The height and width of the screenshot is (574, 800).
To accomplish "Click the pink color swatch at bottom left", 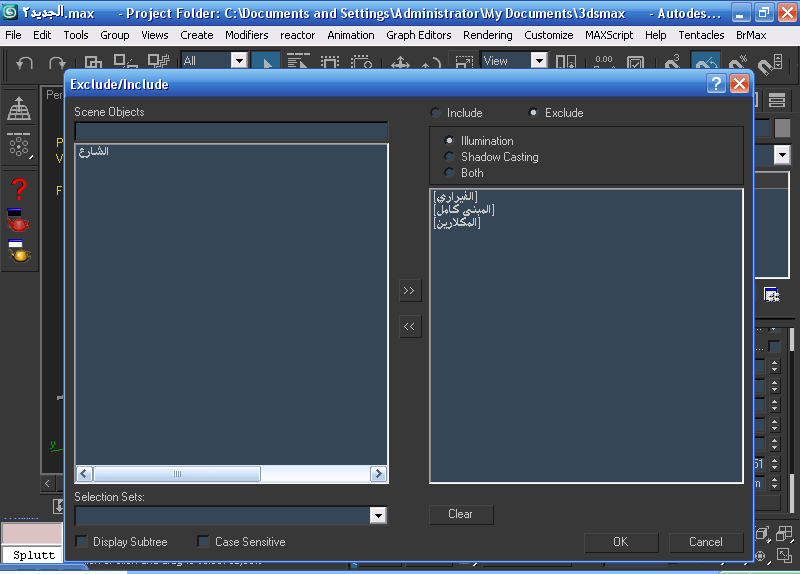I will pyautogui.click(x=32, y=534).
